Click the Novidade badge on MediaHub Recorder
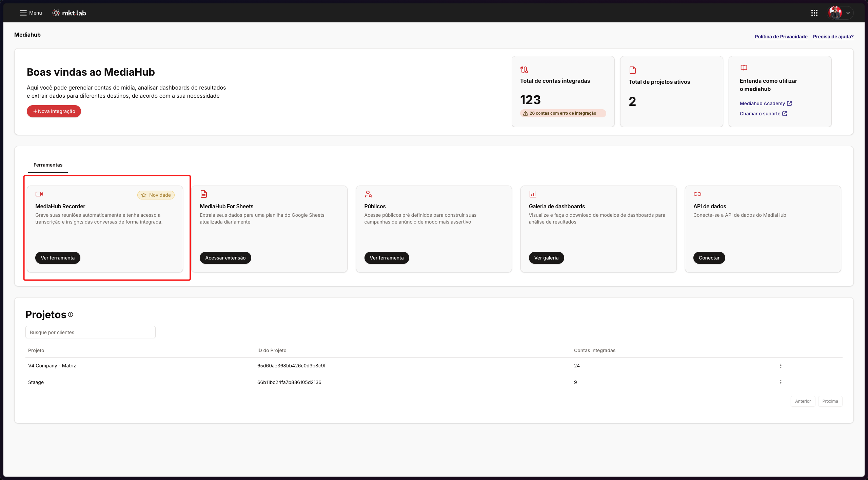 point(156,195)
